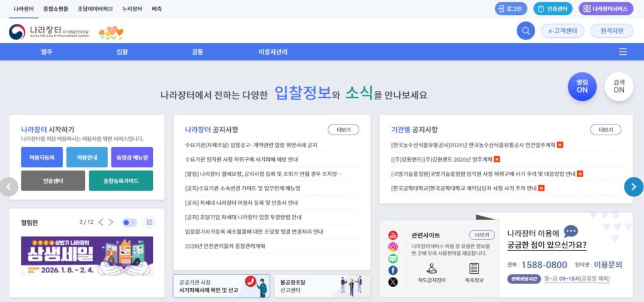Open e-고객센터 button
Image resolution: width=644 pixels, height=302 pixels.
point(563,31)
